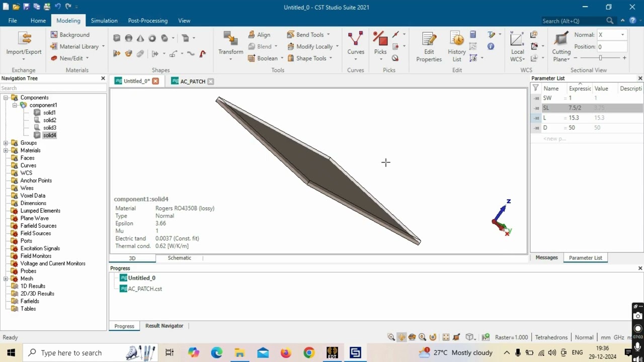Click the Position input field
The width and height of the screenshot is (644, 362).
[612, 46]
